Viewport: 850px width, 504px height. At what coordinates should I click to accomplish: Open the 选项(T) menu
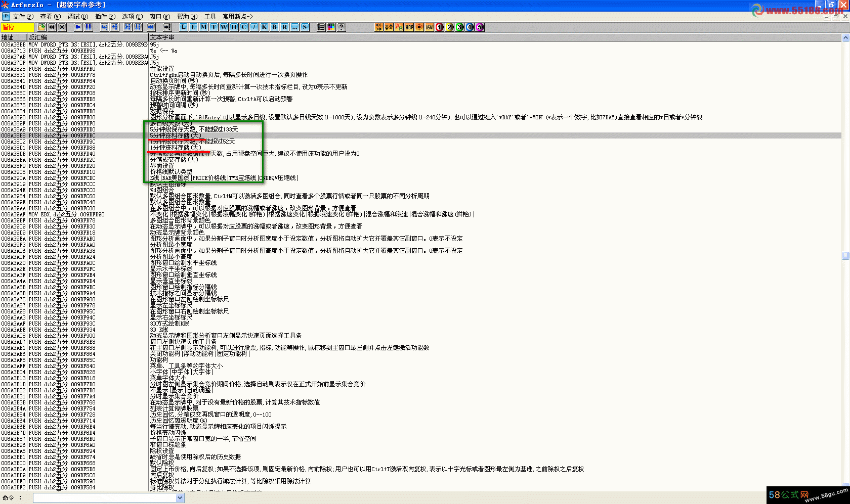132,17
